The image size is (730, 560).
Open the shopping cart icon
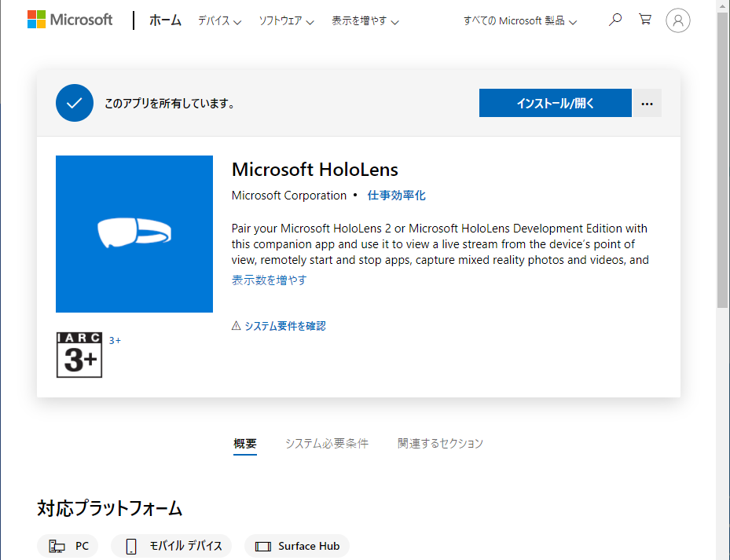point(645,20)
